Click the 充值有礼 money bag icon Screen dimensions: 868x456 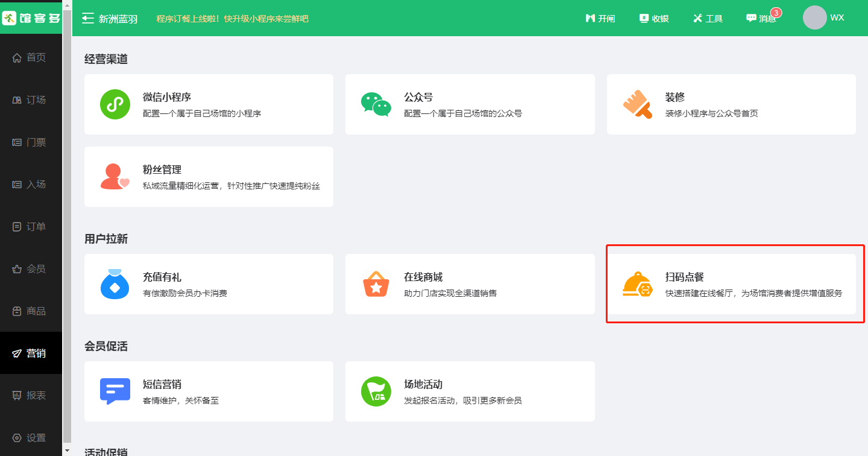[115, 284]
